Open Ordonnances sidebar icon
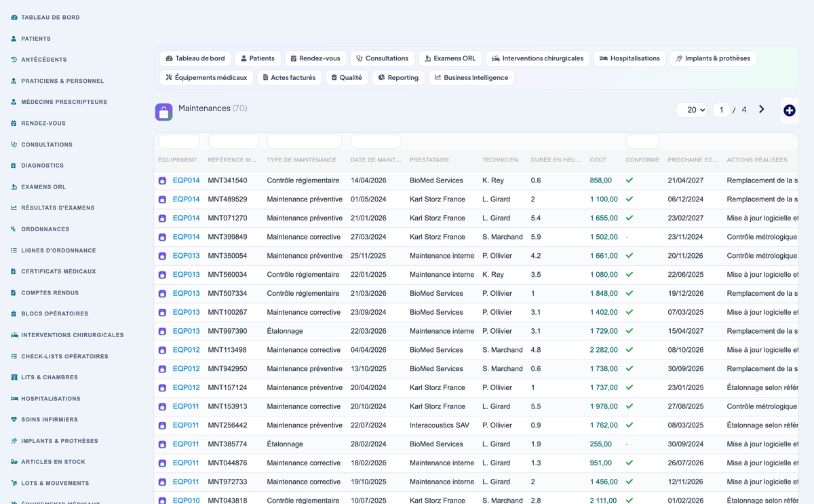This screenshot has width=814, height=504. pyautogui.click(x=14, y=229)
